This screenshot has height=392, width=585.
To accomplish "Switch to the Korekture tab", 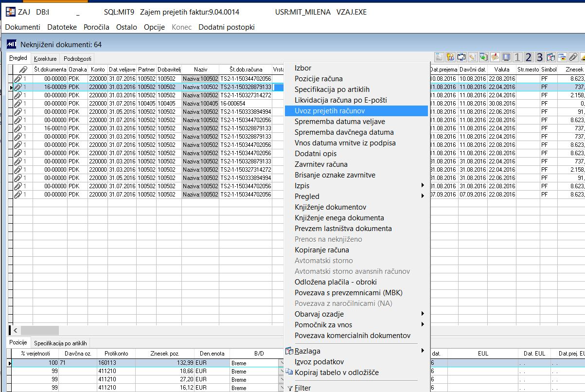I will click(45, 58).
